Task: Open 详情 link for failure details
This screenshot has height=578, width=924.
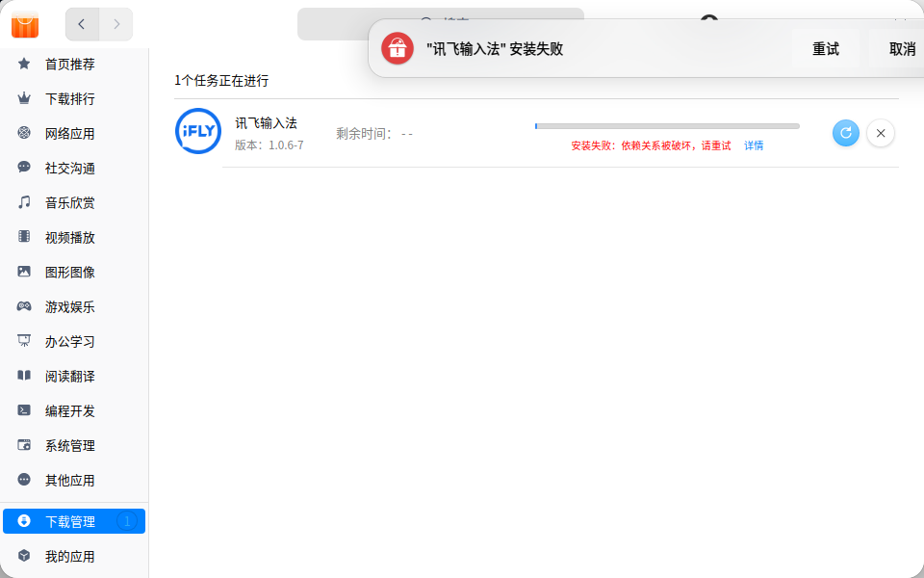Action: point(754,145)
